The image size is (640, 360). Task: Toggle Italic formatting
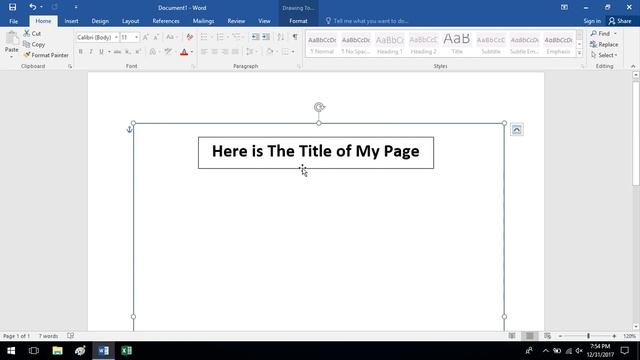pos(91,52)
